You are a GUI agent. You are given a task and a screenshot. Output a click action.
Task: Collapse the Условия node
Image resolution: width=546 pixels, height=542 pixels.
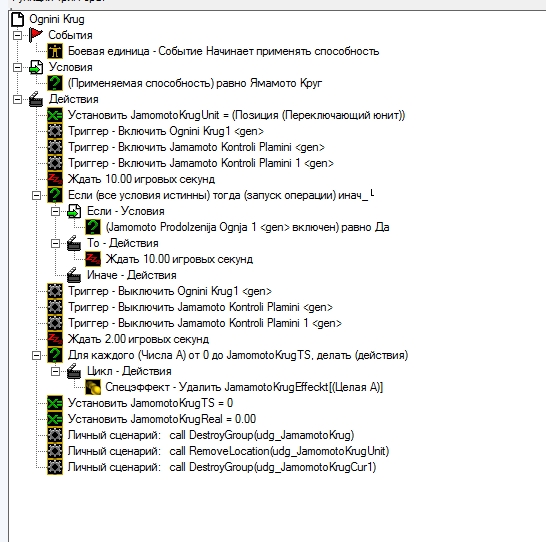pyautogui.click(x=17, y=67)
